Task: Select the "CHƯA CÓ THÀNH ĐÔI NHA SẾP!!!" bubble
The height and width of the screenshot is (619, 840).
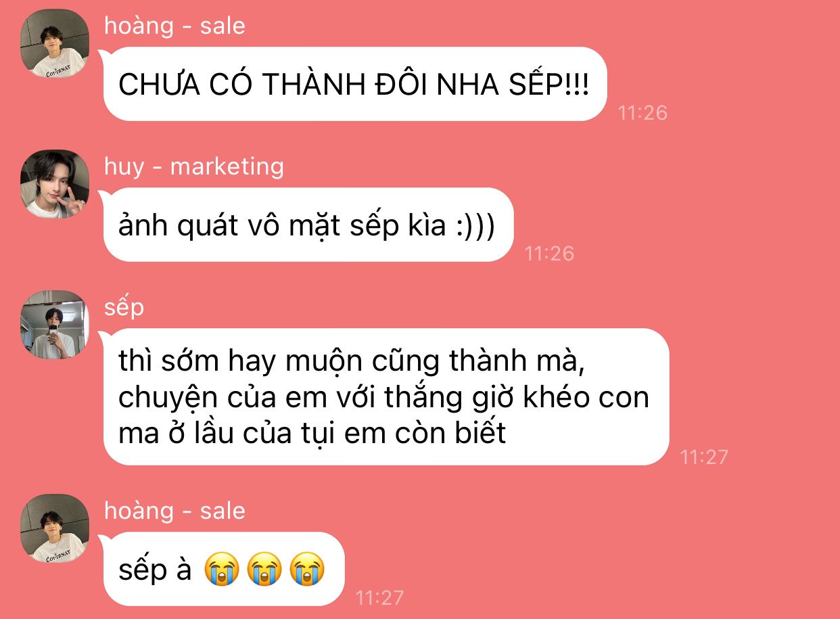Action: pos(354,84)
